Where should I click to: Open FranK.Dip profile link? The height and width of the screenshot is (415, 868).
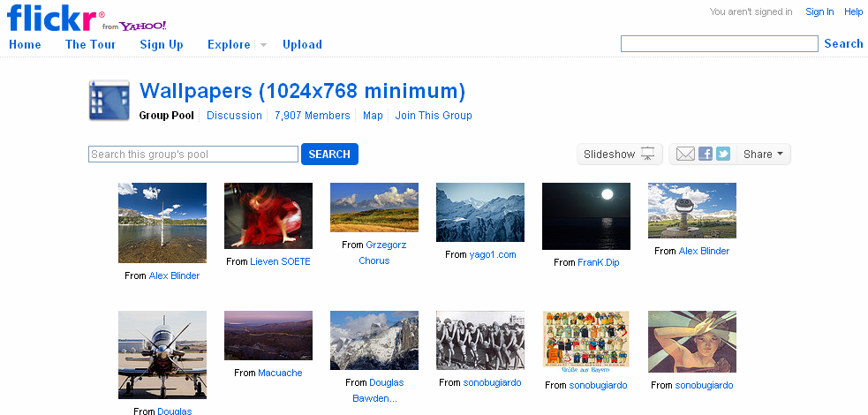point(599,262)
